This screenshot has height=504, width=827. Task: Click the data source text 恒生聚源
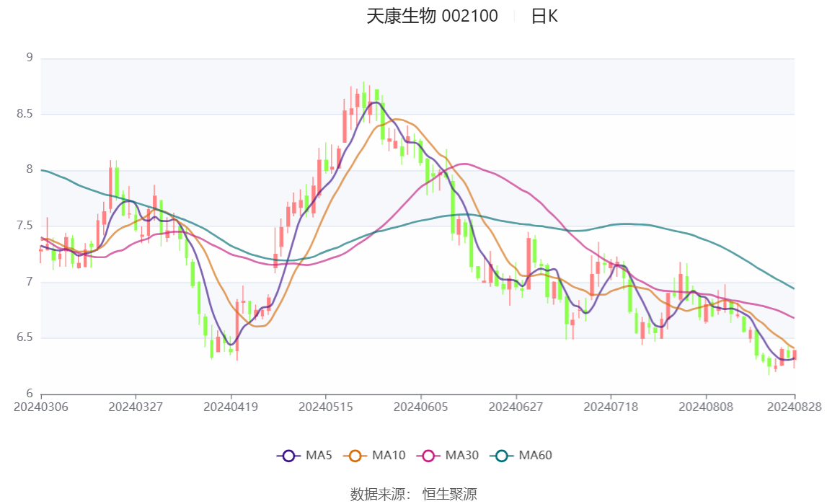449,495
